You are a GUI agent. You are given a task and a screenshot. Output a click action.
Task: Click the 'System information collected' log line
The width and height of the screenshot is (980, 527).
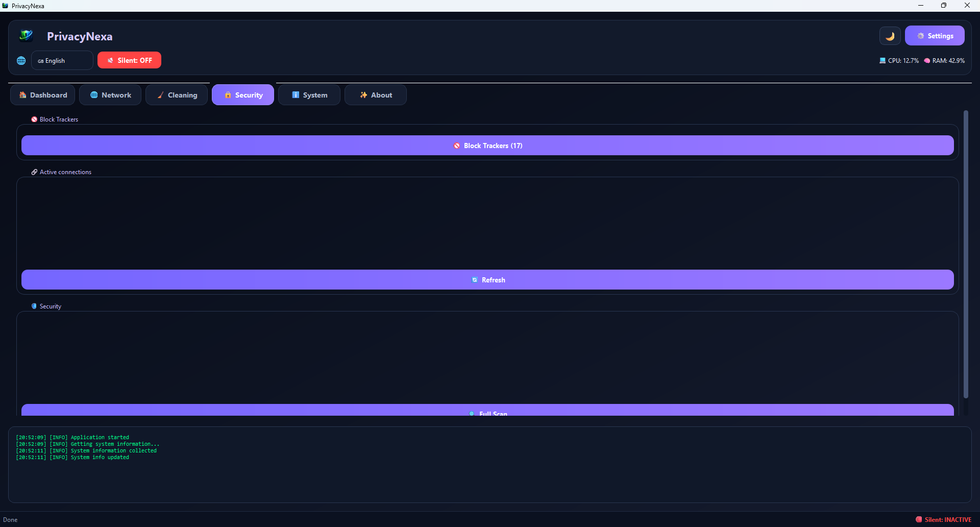(86, 451)
